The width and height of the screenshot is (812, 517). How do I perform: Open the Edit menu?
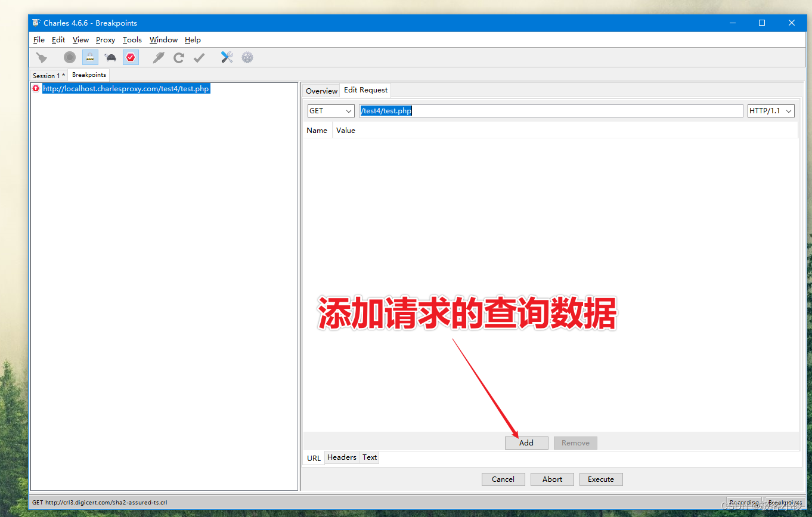[58, 40]
